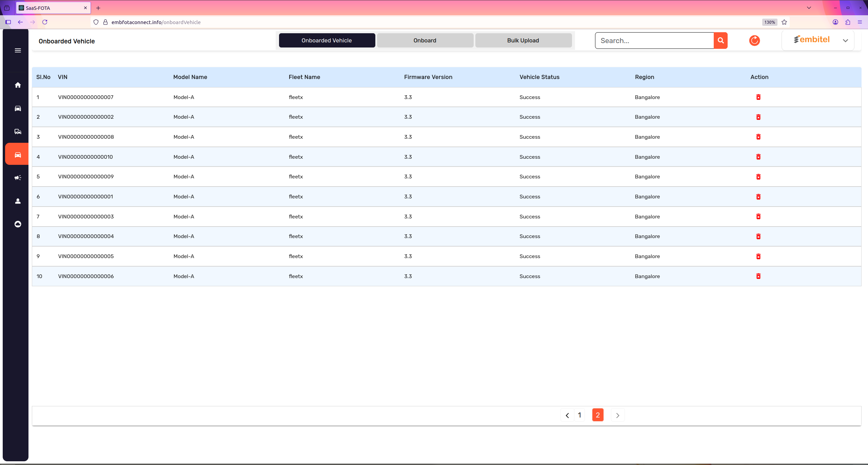Screen dimensions: 868x465
Task: Go to page 1 in pagination
Action: pyautogui.click(x=579, y=415)
